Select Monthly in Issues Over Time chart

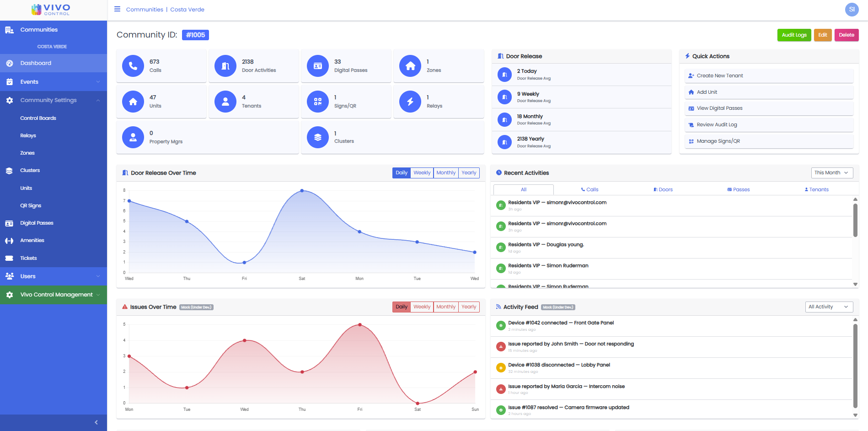coord(446,307)
